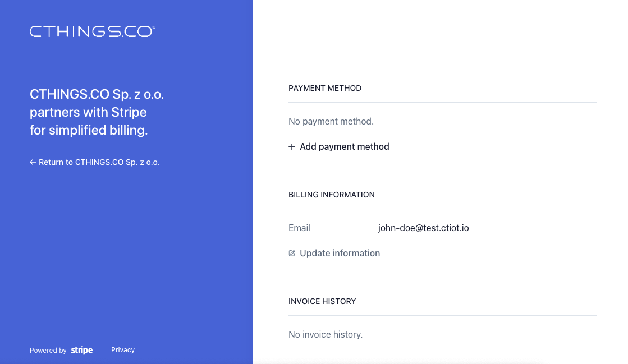Screen dimensions: 628x364
Task: Click the left arrow return icon
Action: 33,162
